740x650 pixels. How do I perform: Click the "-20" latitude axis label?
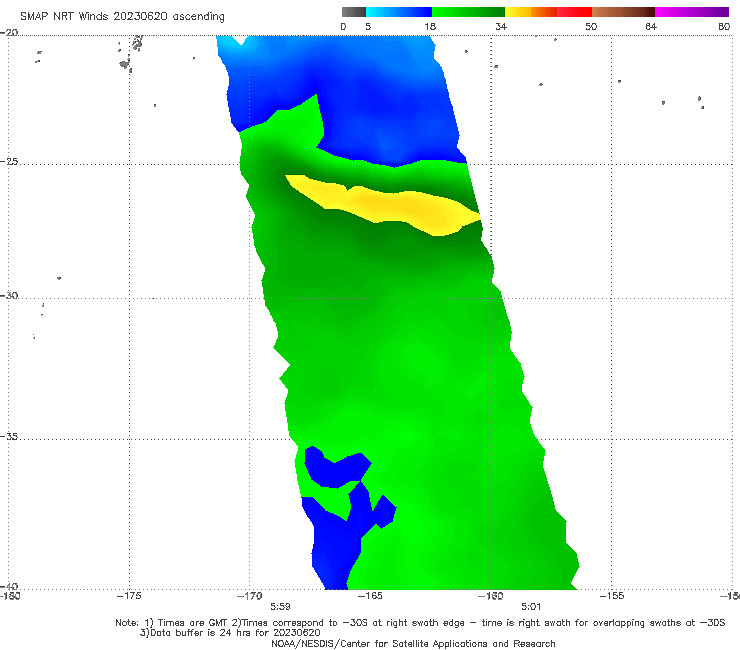(x=9, y=32)
